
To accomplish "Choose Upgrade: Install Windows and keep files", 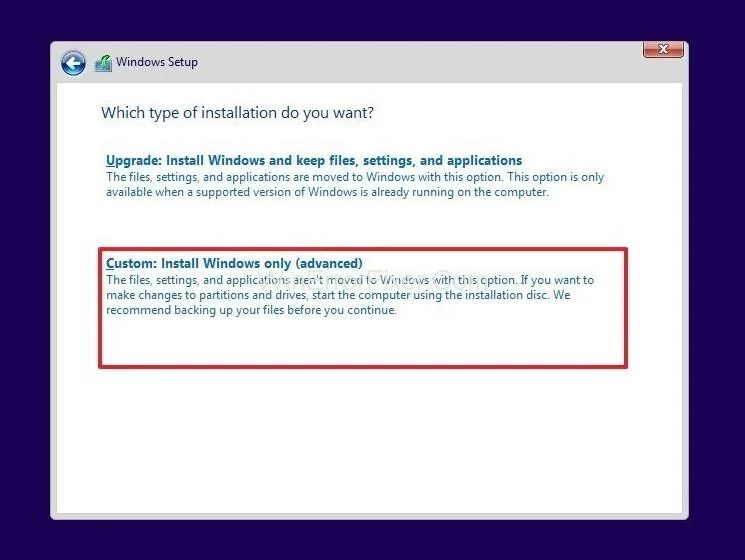I will click(314, 161).
